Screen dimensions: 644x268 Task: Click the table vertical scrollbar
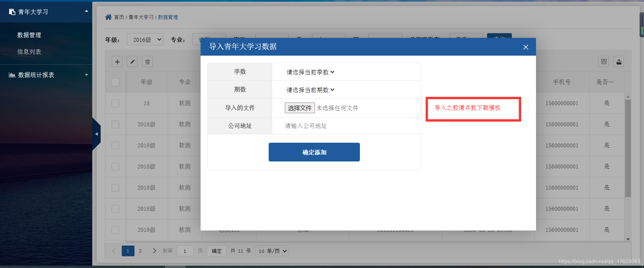(x=628, y=148)
